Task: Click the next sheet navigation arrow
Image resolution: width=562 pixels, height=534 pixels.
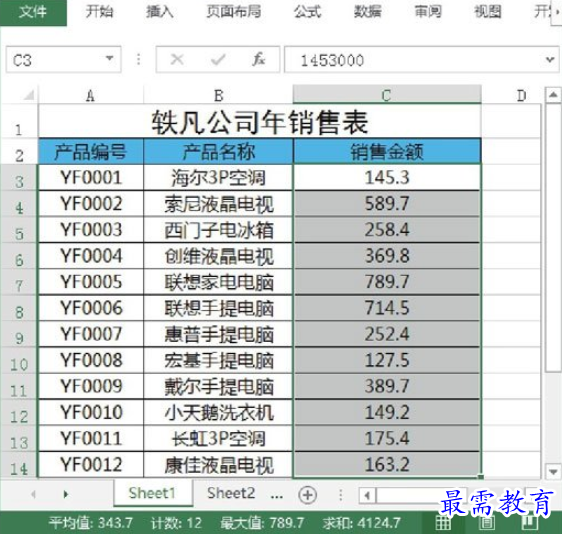Action: (x=65, y=495)
